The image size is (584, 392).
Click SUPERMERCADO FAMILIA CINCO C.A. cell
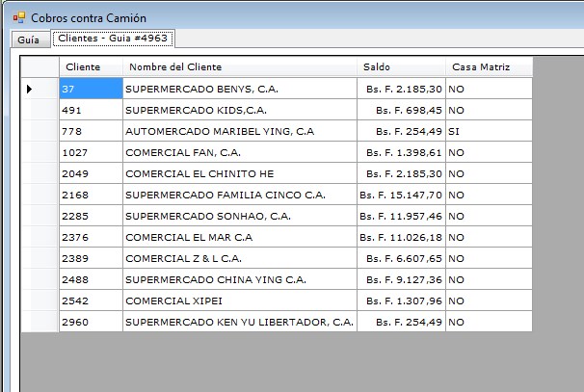pos(240,195)
